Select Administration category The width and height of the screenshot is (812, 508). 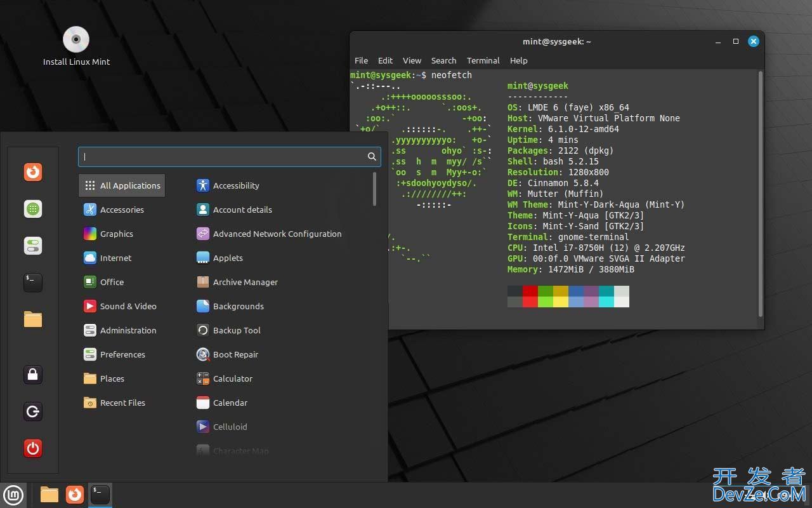click(120, 330)
